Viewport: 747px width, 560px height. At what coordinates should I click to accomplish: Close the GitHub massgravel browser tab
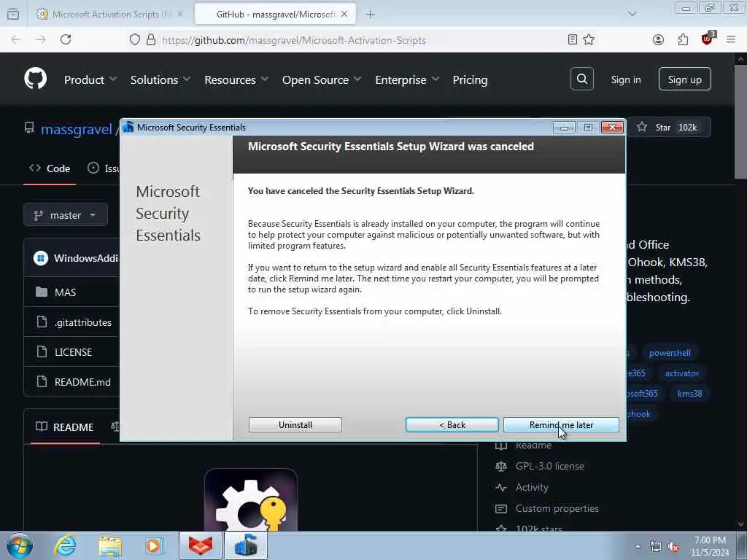pos(344,15)
